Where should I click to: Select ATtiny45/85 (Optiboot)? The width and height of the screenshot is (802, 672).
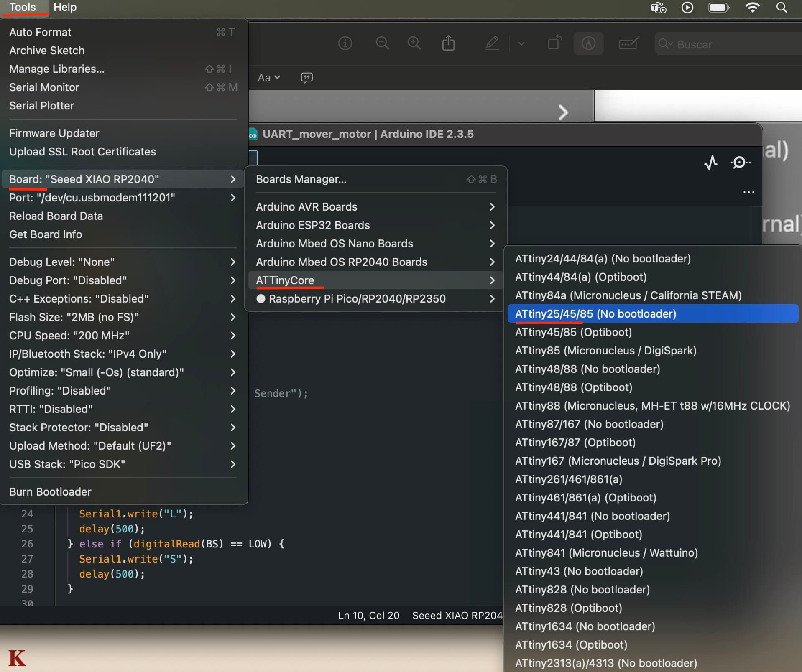pos(653,332)
